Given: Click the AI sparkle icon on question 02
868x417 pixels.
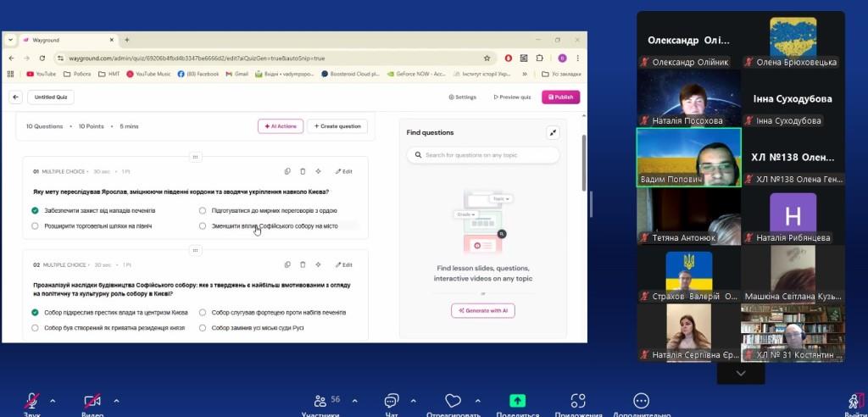Looking at the screenshot, I should tap(318, 264).
